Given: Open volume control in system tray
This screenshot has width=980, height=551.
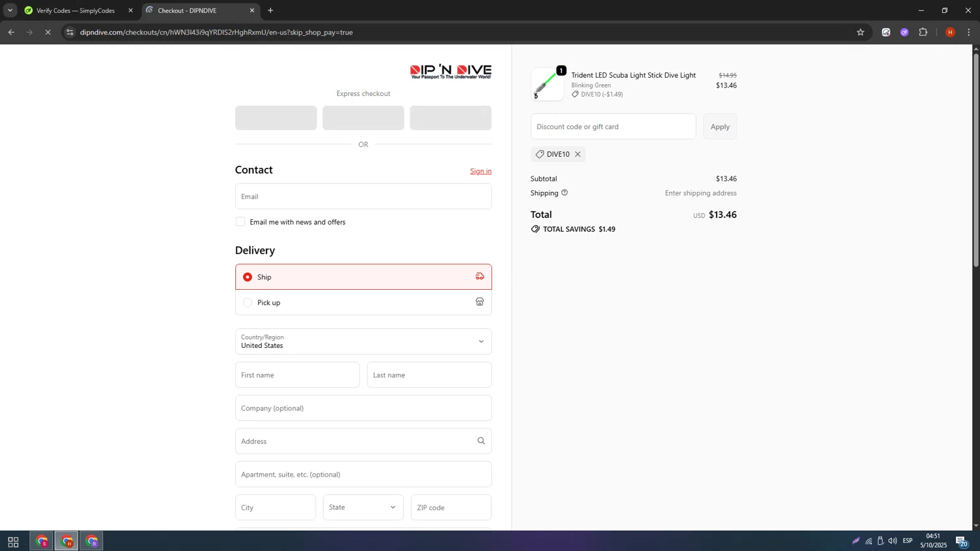Looking at the screenshot, I should (x=892, y=541).
